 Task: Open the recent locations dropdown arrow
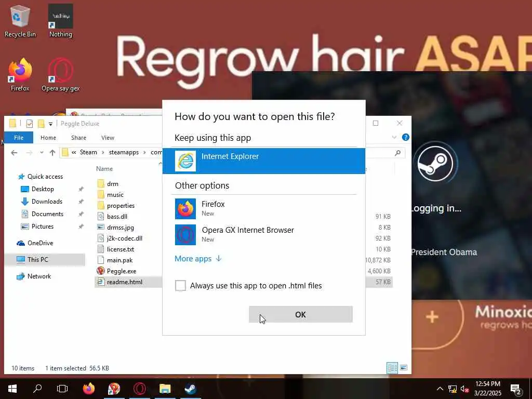42,153
